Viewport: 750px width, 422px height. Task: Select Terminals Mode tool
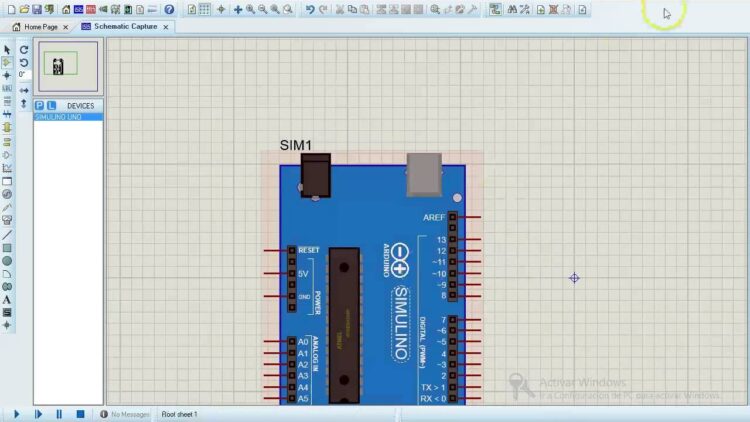tap(7, 142)
